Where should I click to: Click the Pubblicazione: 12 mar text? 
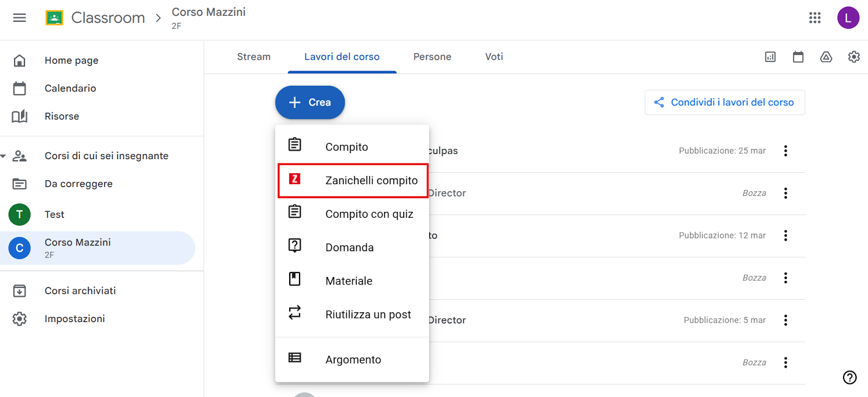coord(722,236)
